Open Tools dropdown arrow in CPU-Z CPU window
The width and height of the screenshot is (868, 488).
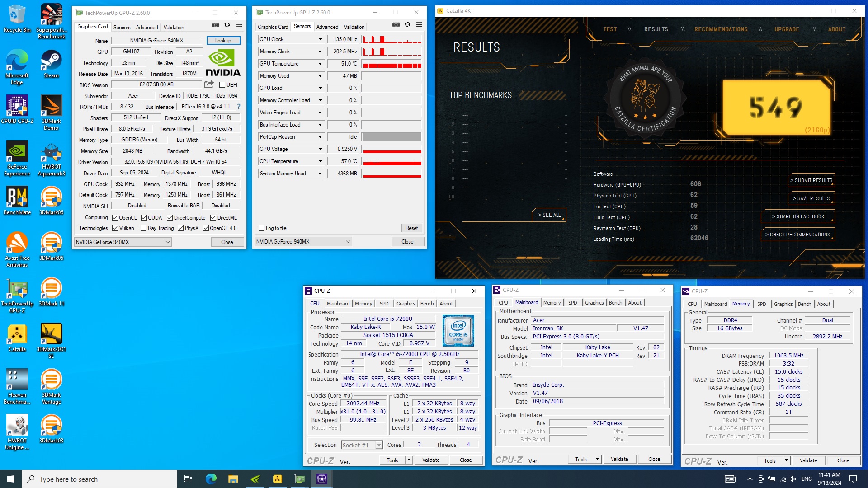coord(409,460)
